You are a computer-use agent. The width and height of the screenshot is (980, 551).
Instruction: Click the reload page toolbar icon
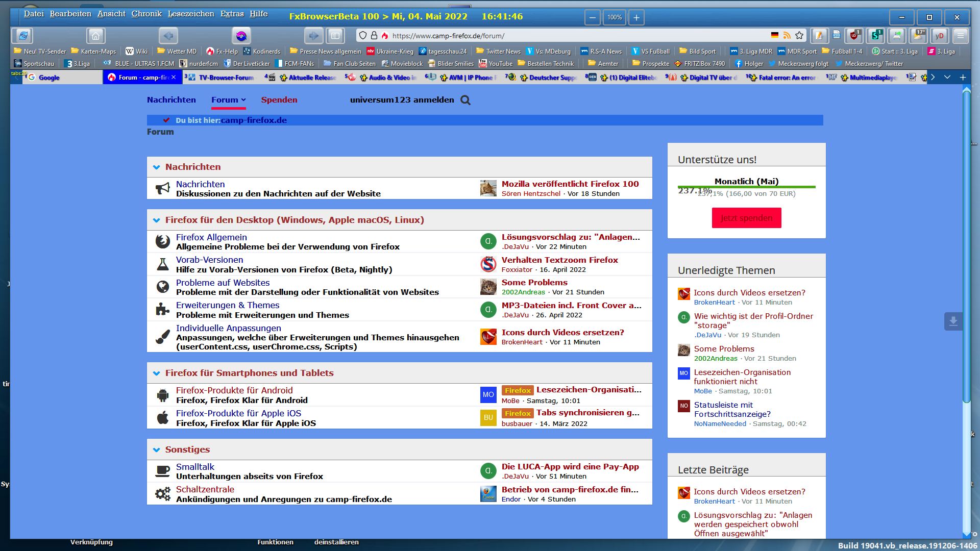point(23,36)
